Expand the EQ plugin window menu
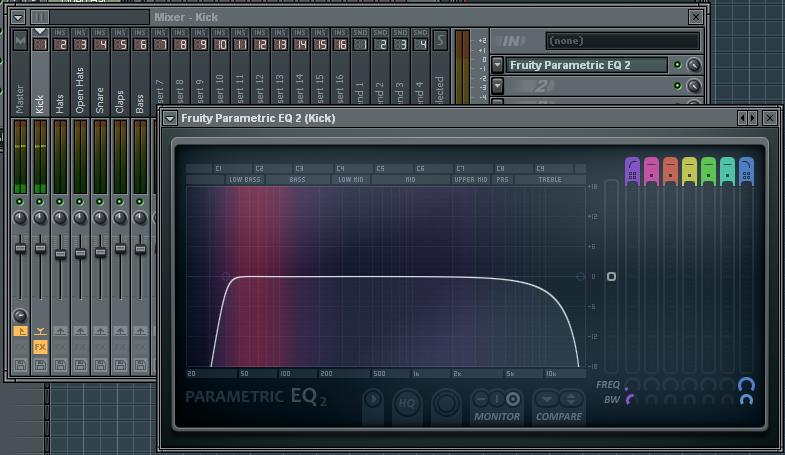 pos(171,118)
